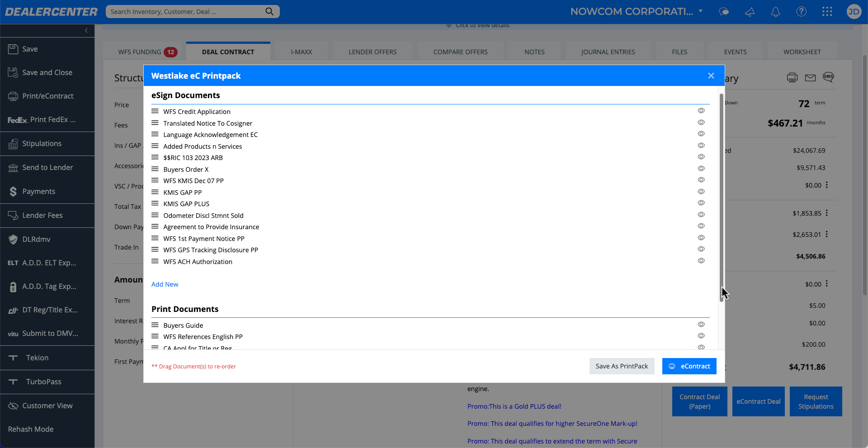This screenshot has width=868, height=448.
Task: Collapse the left sidebar with chevron
Action: (x=86, y=30)
